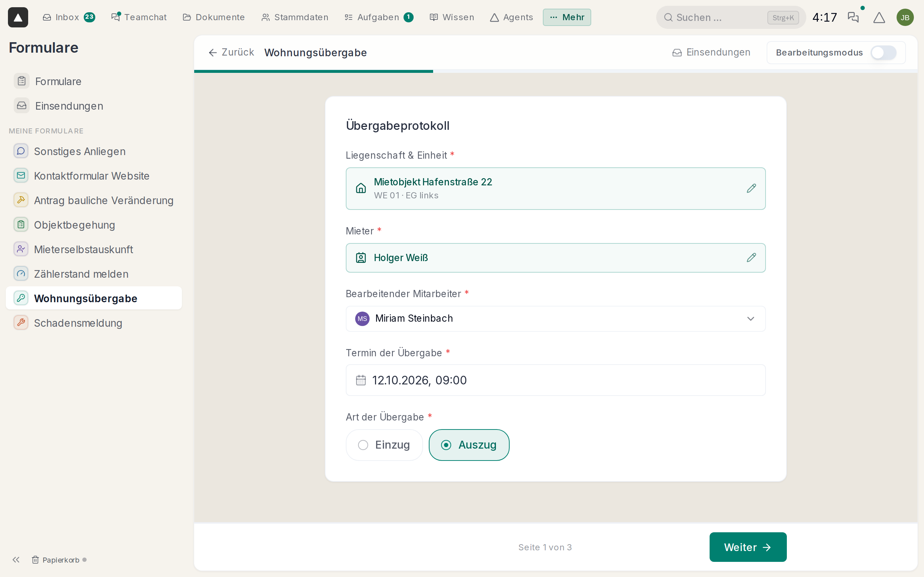Viewport: 924px width, 577px height.
Task: Open the Aufgaben tab
Action: 378,17
